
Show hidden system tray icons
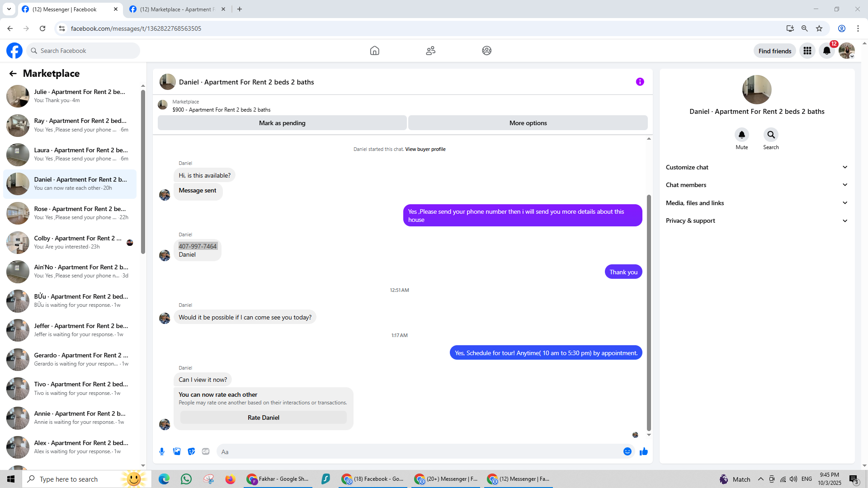(761, 479)
